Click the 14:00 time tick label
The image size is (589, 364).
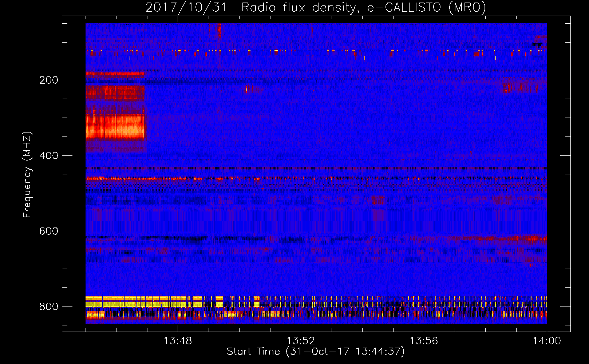click(x=547, y=341)
